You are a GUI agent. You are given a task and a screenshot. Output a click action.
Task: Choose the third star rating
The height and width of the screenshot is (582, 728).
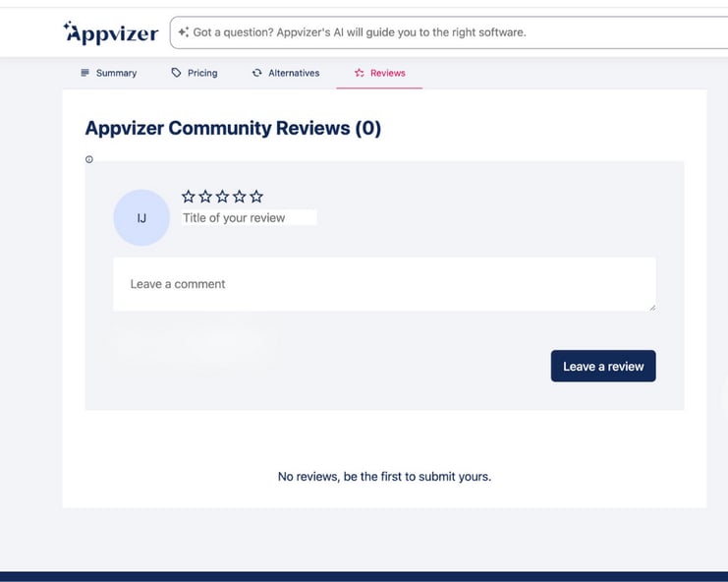tap(222, 197)
